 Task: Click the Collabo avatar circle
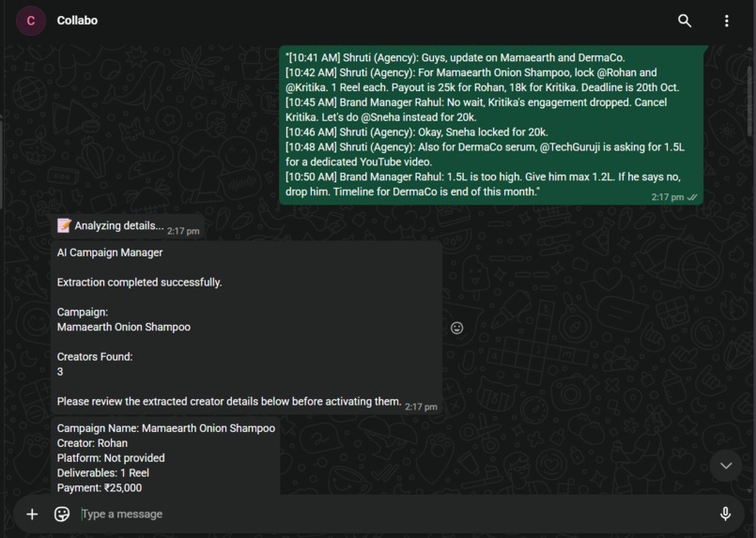click(31, 21)
